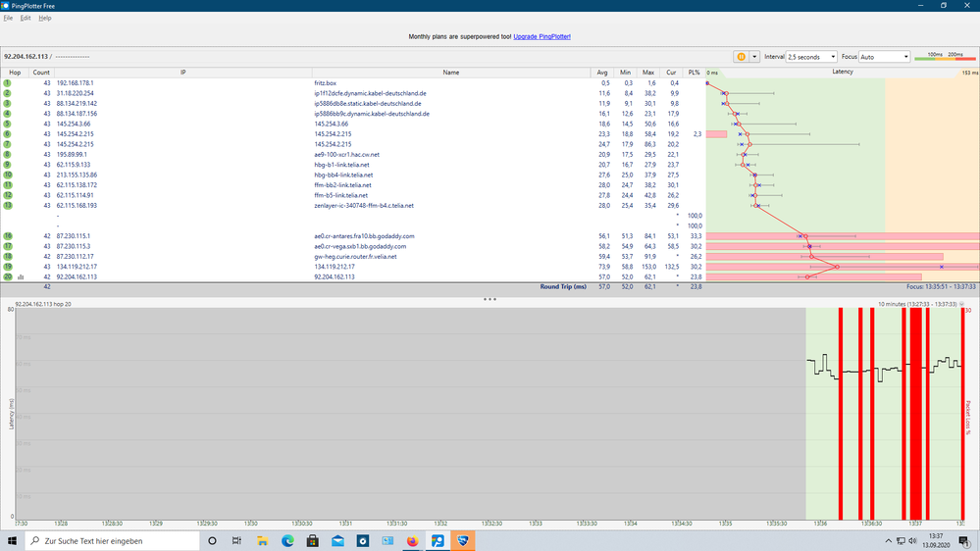Click the IP column header
The width and height of the screenshot is (980, 551).
[183, 73]
